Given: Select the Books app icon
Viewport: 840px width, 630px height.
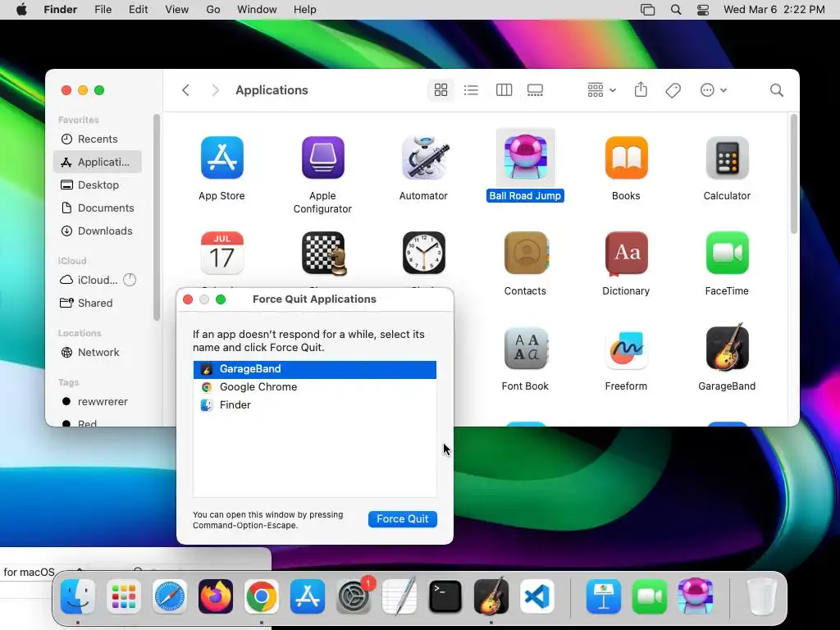Looking at the screenshot, I should tap(626, 157).
